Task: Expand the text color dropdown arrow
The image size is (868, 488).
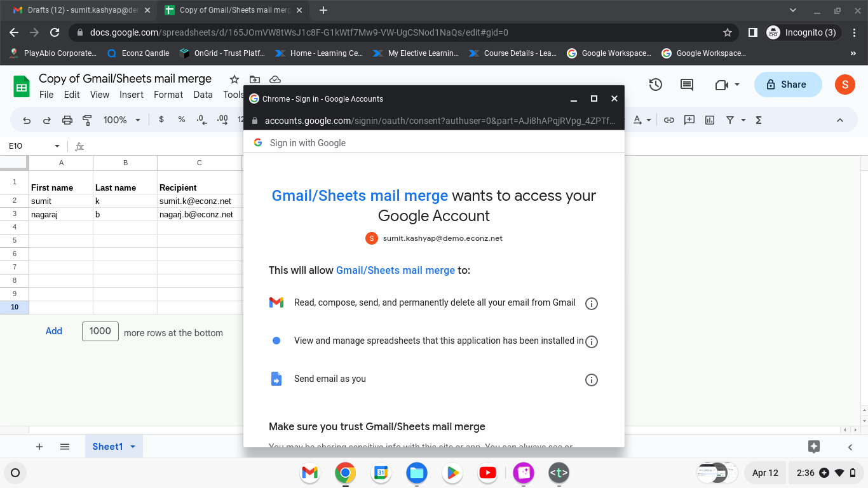Action: [x=649, y=120]
